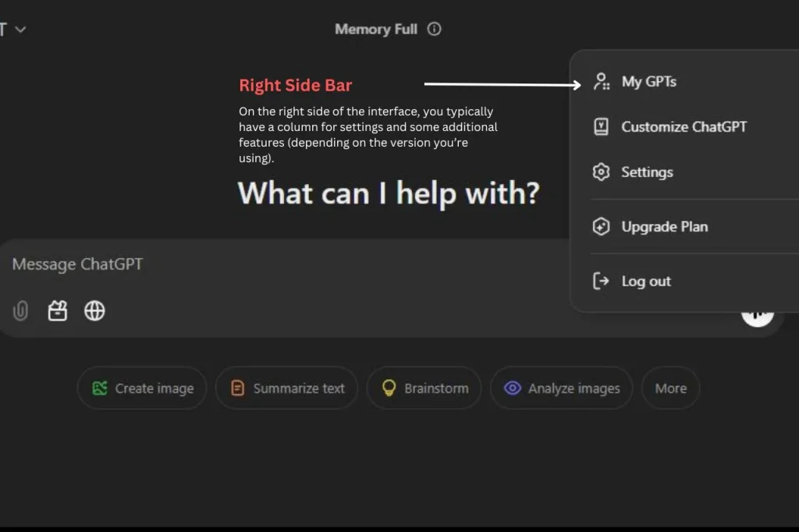
Task: Click the info icon beside Memory Full
Action: pyautogui.click(x=435, y=29)
